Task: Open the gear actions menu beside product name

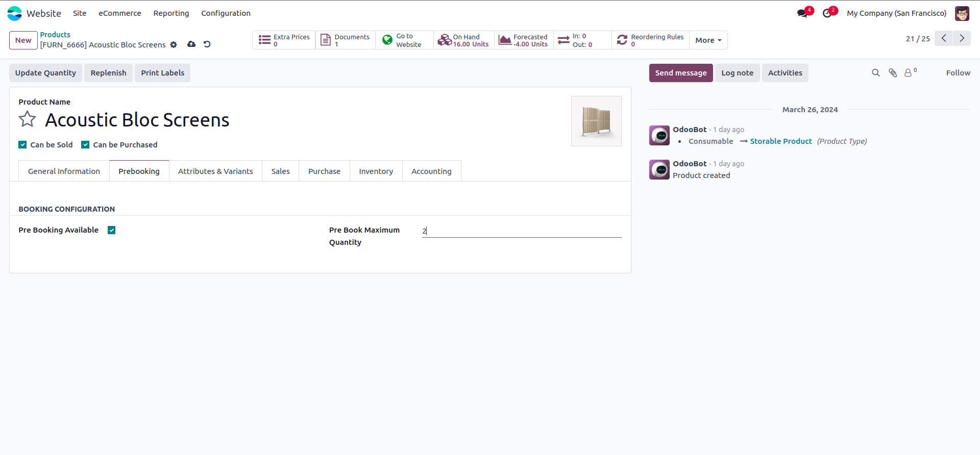Action: [x=174, y=45]
